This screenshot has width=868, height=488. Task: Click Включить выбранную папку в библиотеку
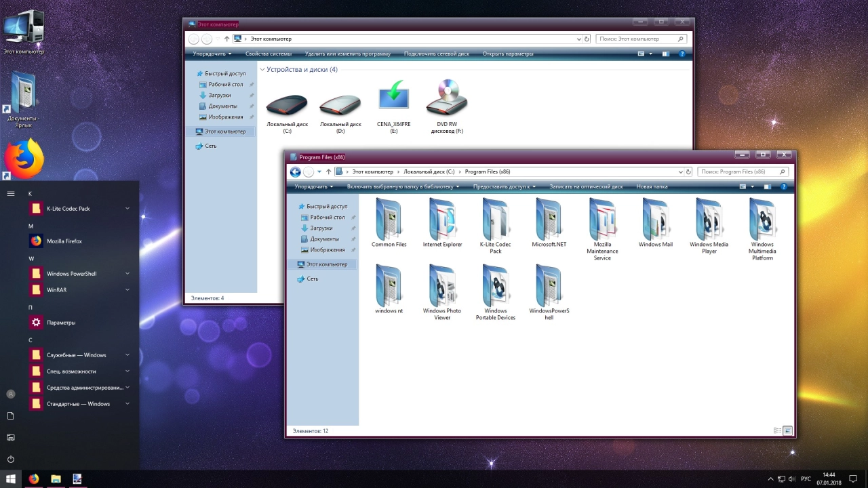click(403, 186)
